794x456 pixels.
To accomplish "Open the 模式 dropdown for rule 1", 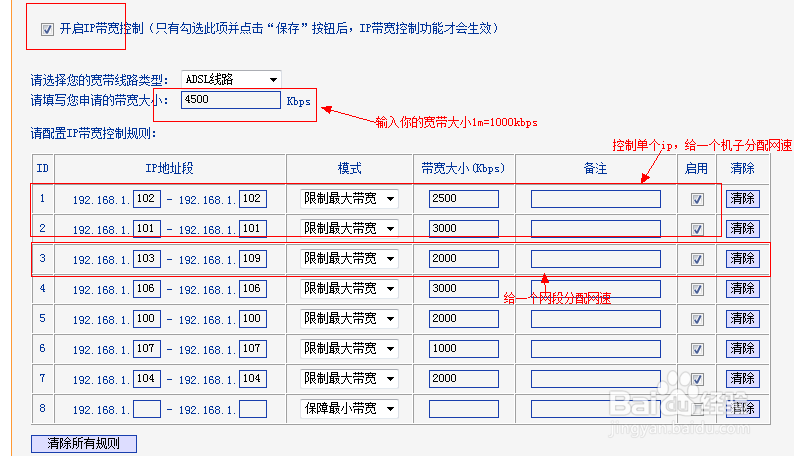I will pos(349,199).
